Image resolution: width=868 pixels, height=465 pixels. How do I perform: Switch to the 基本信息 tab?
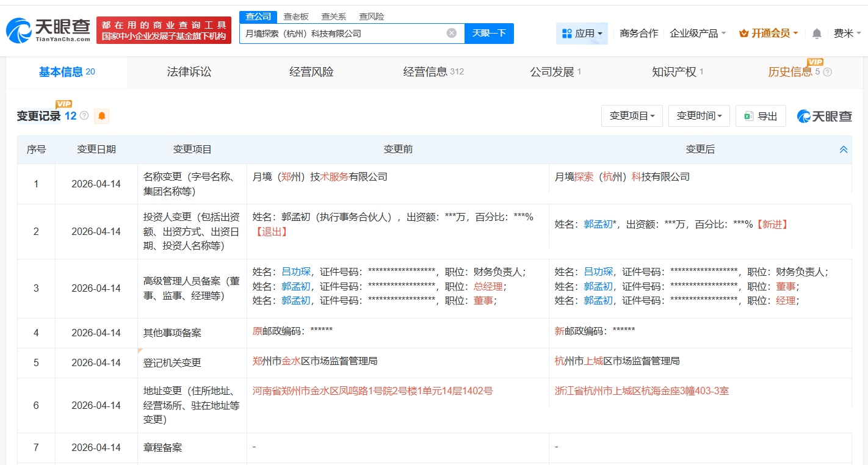pyautogui.click(x=67, y=72)
